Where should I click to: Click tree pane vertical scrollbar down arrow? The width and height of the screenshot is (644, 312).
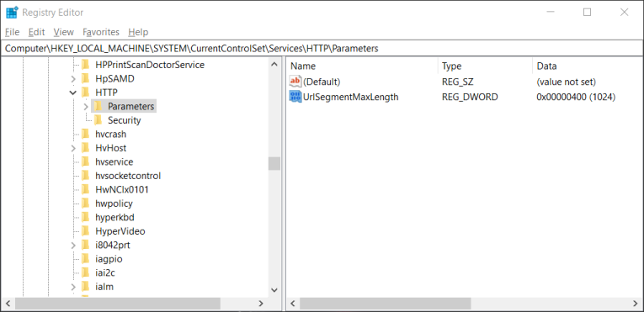(274, 289)
